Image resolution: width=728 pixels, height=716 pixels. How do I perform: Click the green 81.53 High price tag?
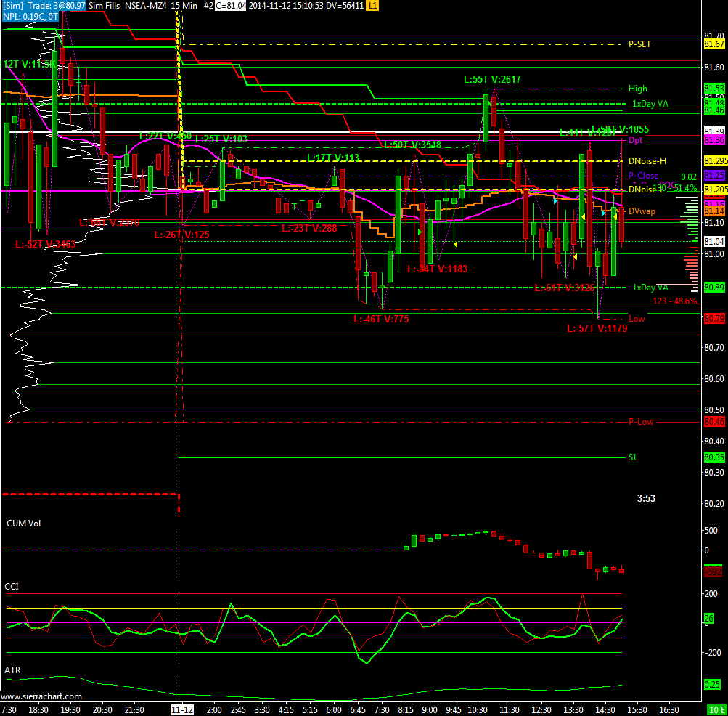pos(714,89)
